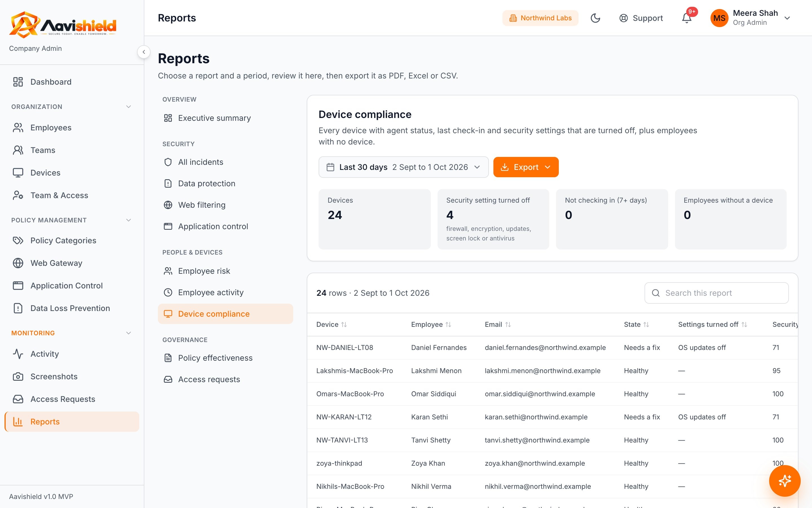Go to Activity monitoring page

(x=72, y=354)
